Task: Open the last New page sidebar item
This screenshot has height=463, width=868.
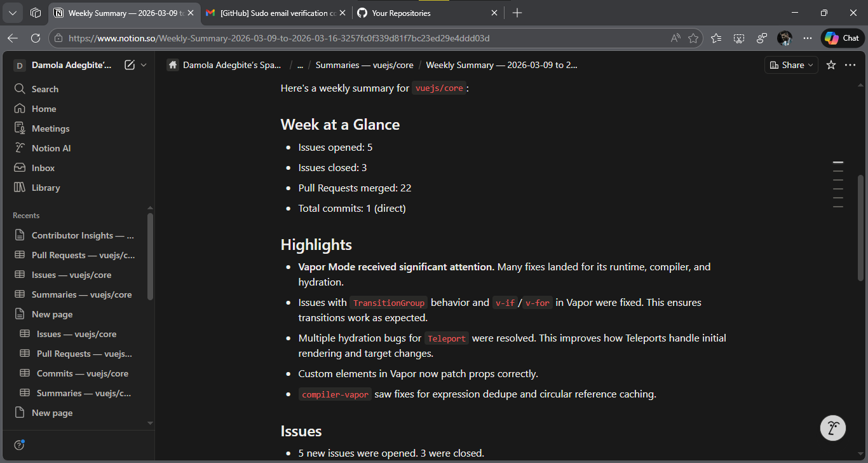Action: [x=77, y=413]
